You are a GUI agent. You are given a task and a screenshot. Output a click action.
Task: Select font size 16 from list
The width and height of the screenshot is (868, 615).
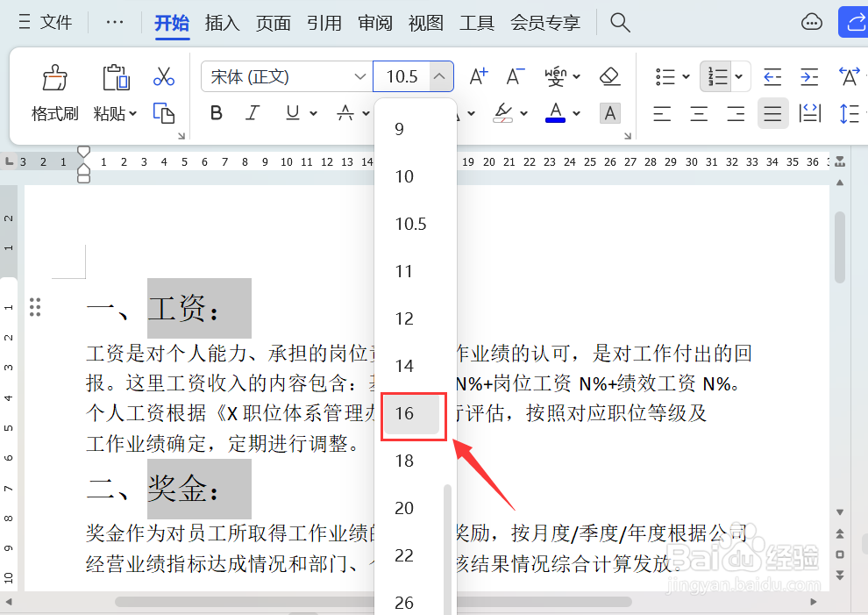412,413
